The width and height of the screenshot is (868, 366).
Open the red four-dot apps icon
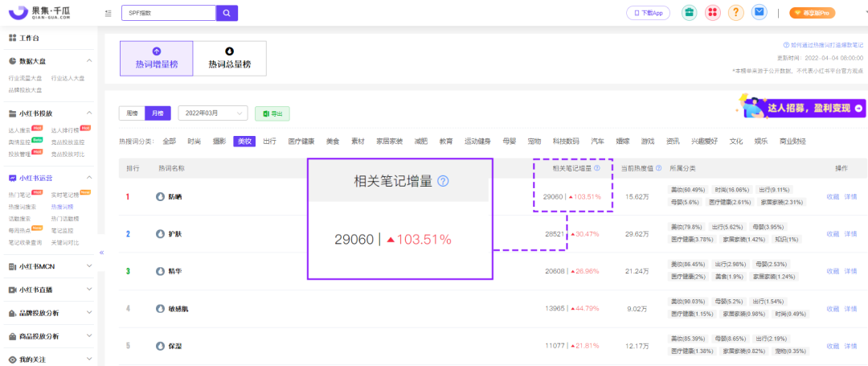[712, 13]
